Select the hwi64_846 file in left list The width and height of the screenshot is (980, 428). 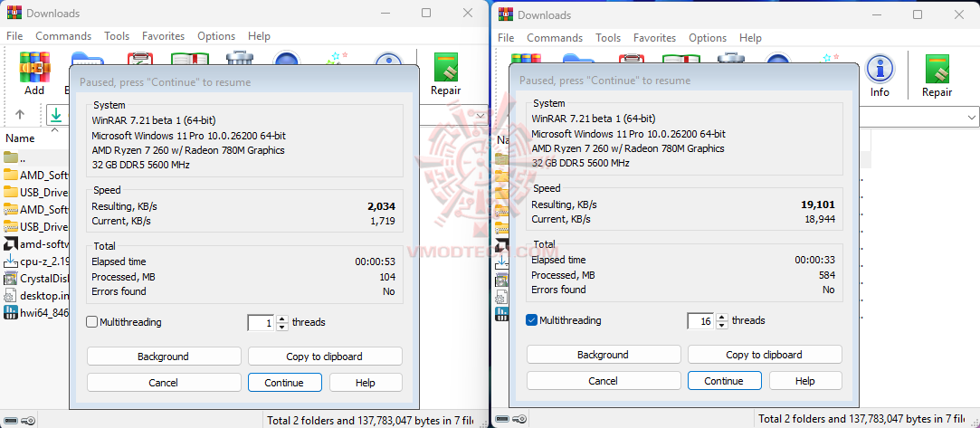click(x=35, y=313)
